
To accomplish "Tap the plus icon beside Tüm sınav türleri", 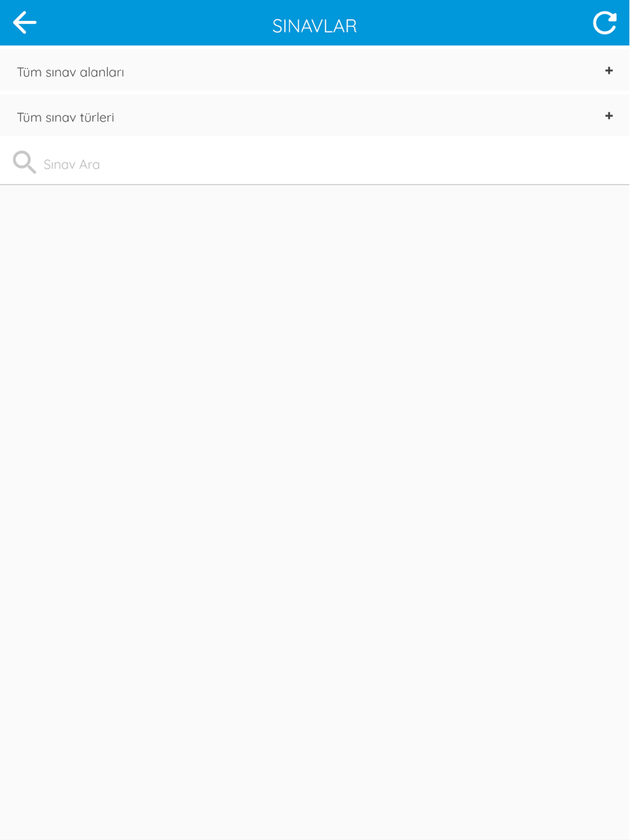I will pos(609,116).
